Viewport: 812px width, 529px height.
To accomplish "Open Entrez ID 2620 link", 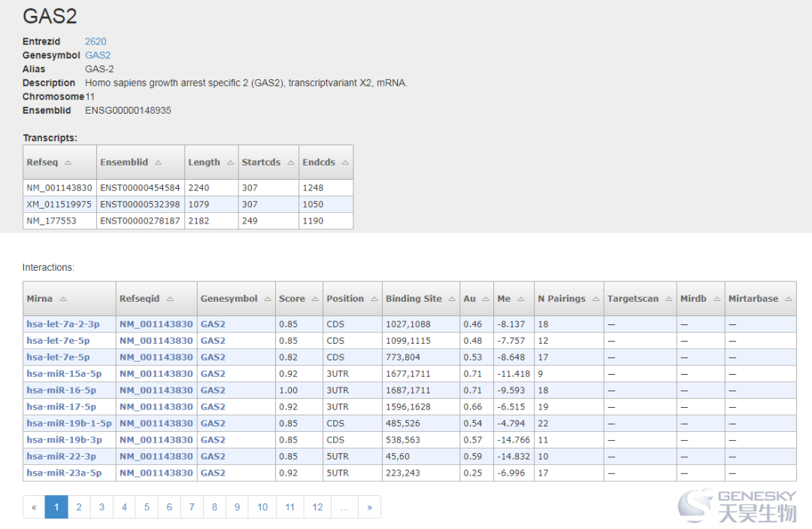I will click(95, 41).
